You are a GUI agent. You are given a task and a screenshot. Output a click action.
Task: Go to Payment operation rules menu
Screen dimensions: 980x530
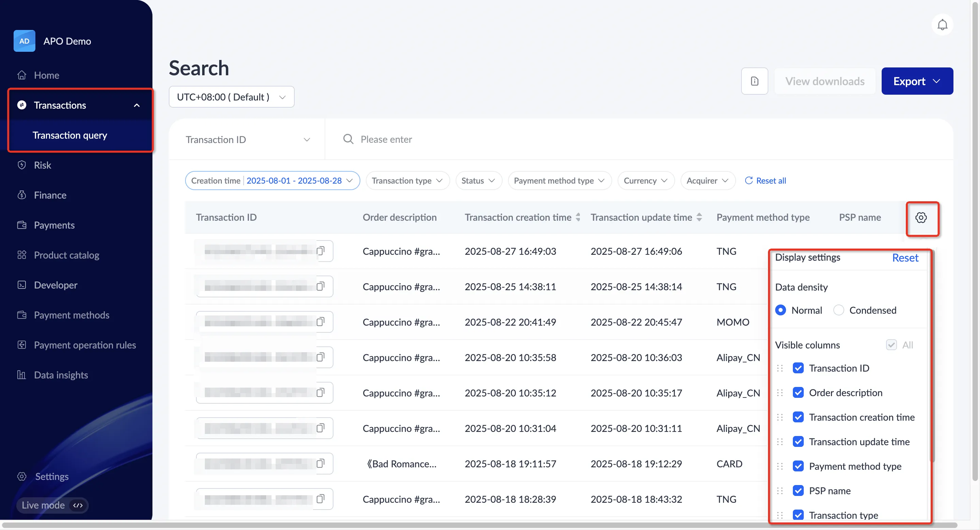tap(85, 345)
